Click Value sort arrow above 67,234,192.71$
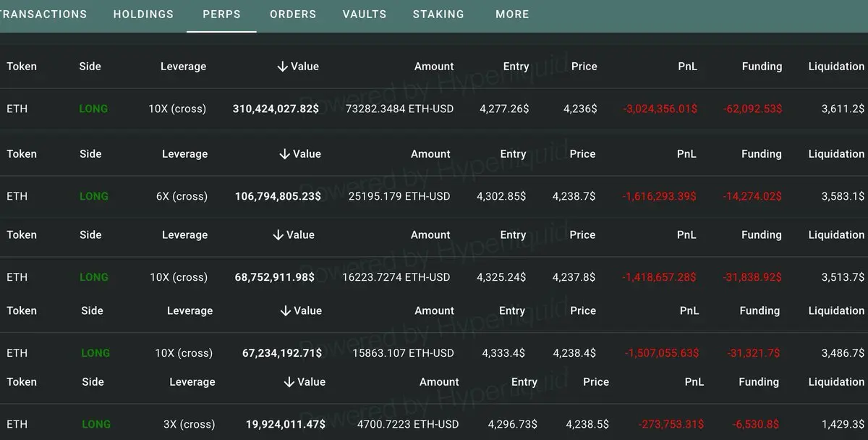 click(x=286, y=311)
